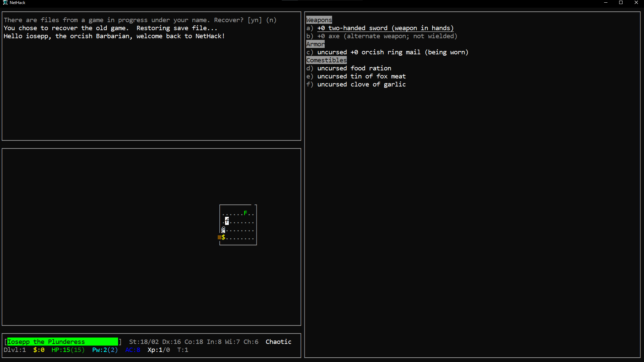The image size is (644, 362).
Task: Minimize the NetHack window
Action: (606, 3)
